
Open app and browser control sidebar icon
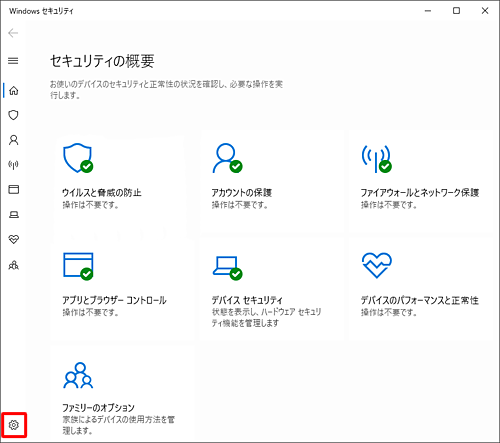[x=13, y=189]
